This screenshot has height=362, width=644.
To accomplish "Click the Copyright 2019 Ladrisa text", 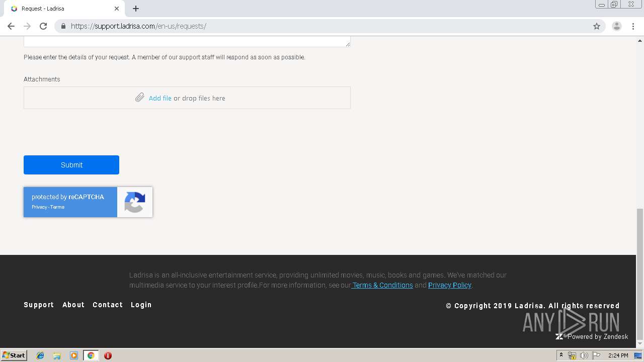I will 533,306.
